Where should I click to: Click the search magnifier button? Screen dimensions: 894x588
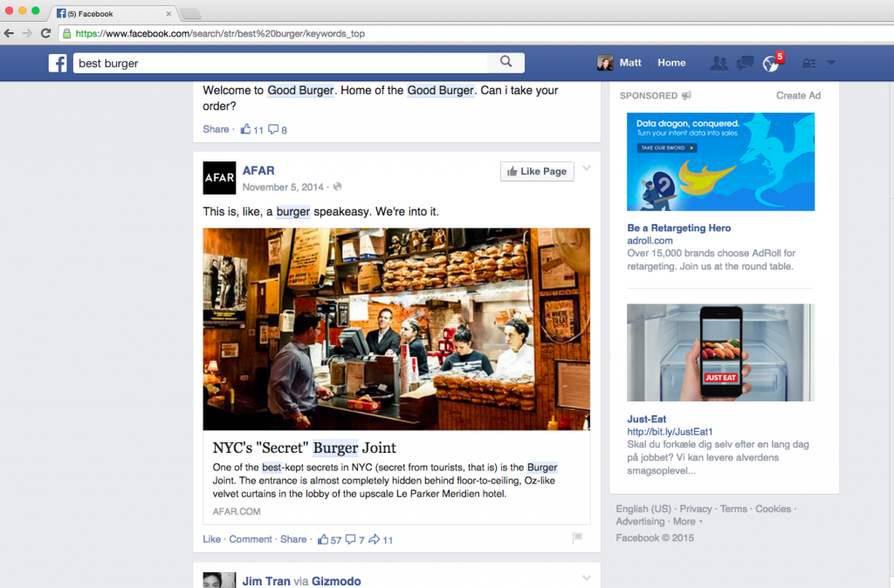pyautogui.click(x=505, y=62)
